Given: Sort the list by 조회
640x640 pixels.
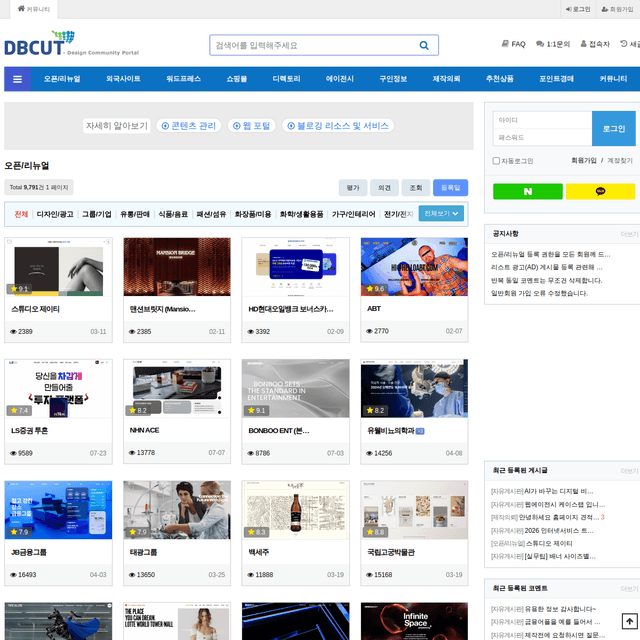Looking at the screenshot, I should tap(416, 188).
